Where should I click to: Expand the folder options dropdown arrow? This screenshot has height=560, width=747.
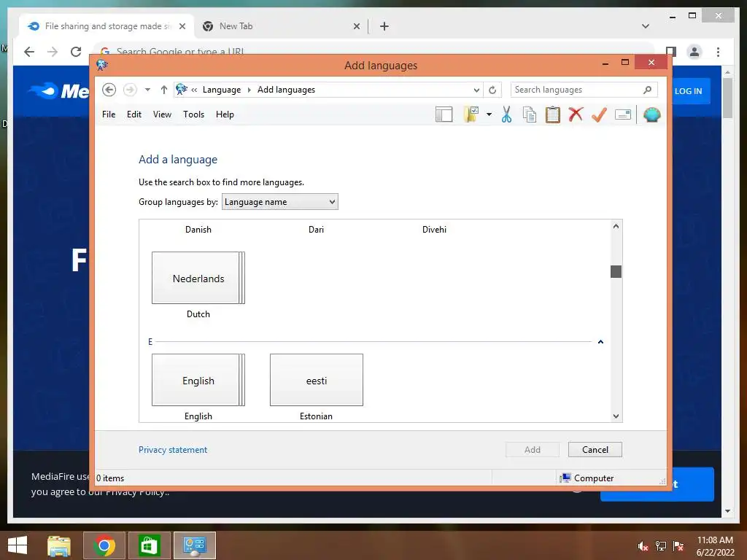click(x=489, y=114)
